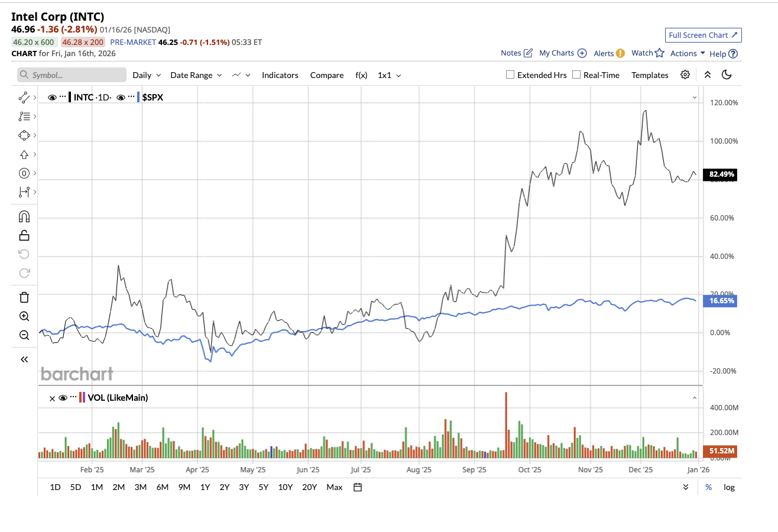
Task: Click the Full Screen Chart button
Action: point(703,35)
